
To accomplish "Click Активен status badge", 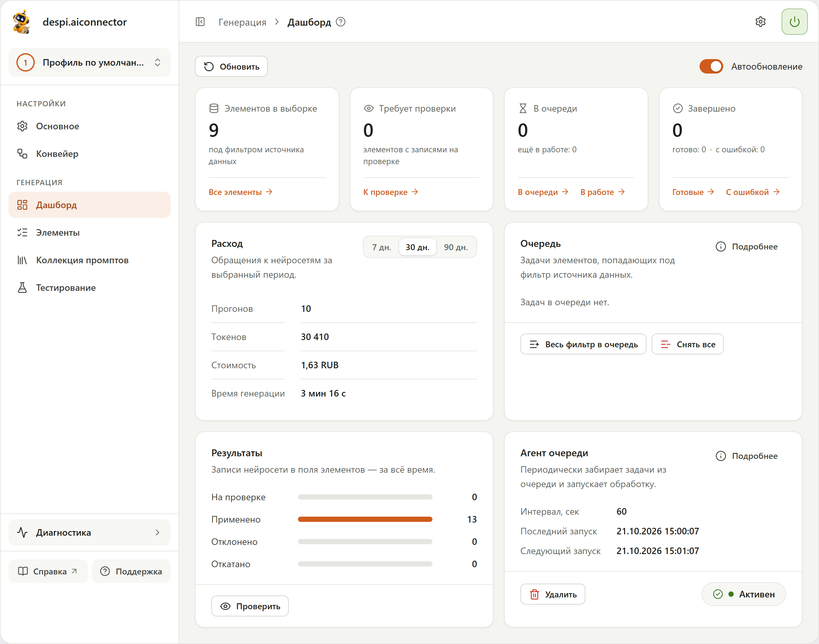I will pyautogui.click(x=744, y=595).
